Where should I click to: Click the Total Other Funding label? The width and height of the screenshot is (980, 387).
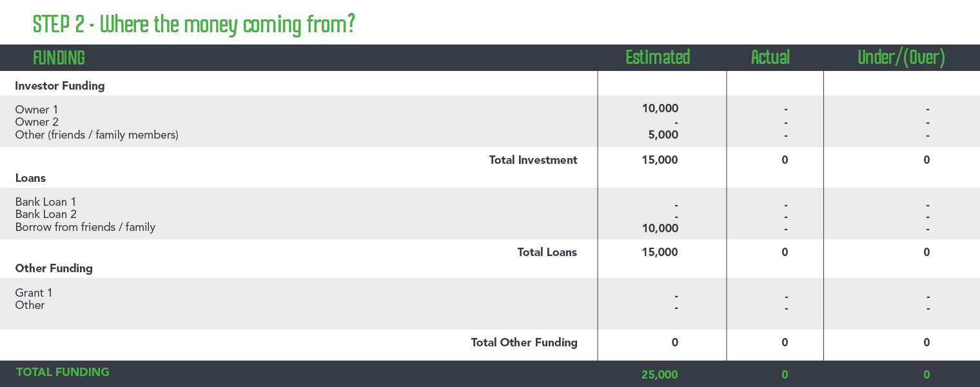524,342
